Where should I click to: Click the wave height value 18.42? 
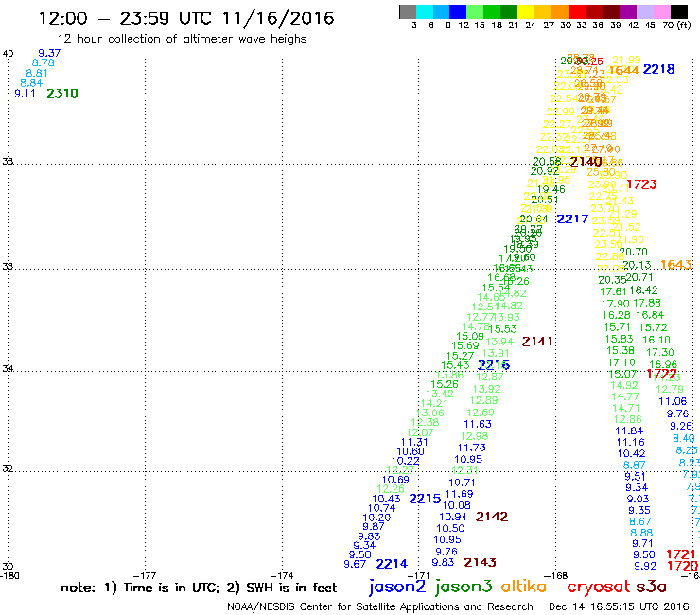[x=643, y=290]
